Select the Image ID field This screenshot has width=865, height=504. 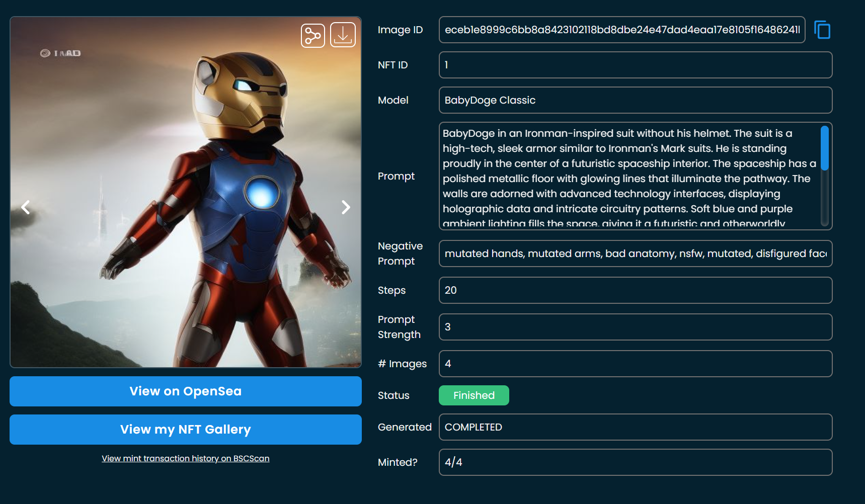(x=622, y=30)
